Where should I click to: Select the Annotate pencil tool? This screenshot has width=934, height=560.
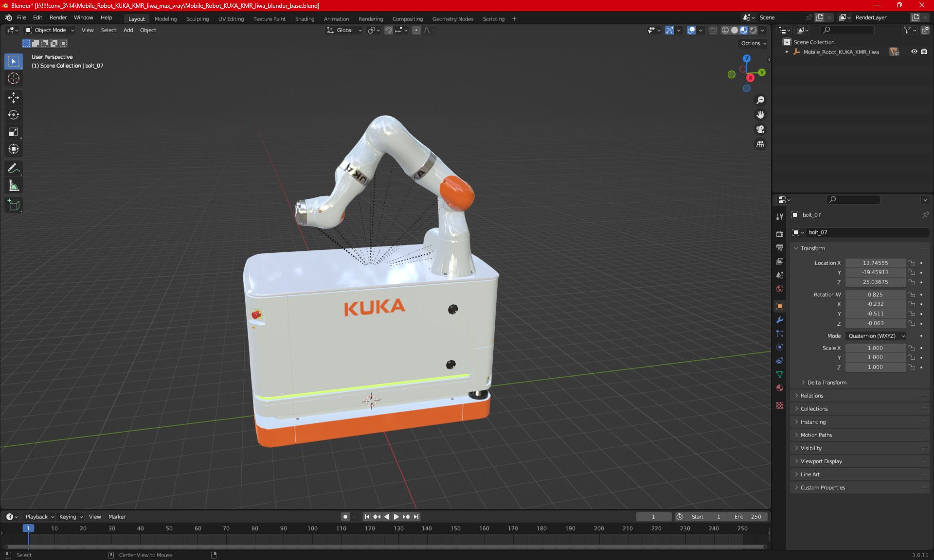click(x=14, y=169)
